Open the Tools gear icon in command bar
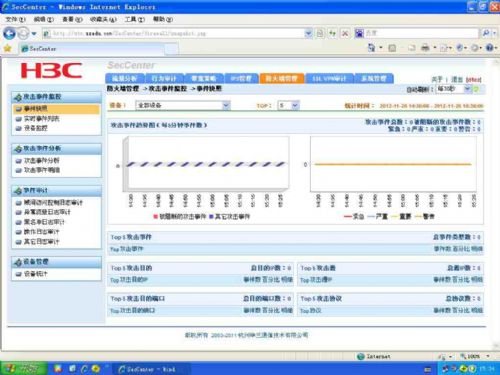Image resolution: width=500 pixels, height=375 pixels. tap(475, 48)
